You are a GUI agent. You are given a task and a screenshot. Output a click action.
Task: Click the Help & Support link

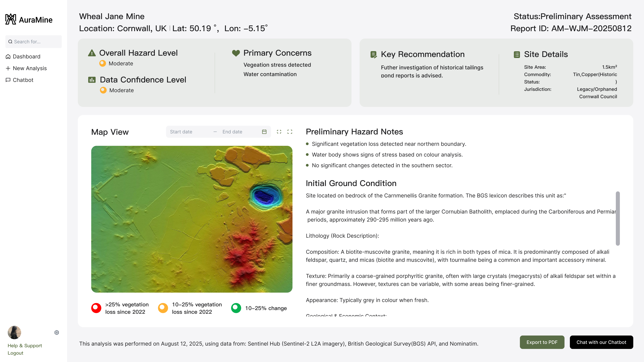(25, 346)
